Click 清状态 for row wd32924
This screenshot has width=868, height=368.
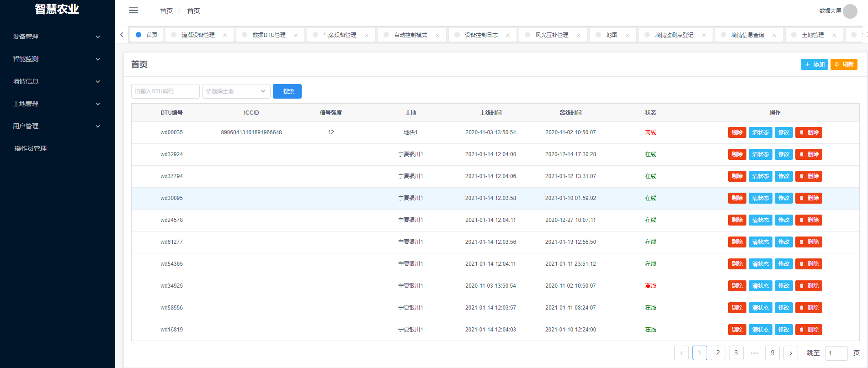(761, 154)
